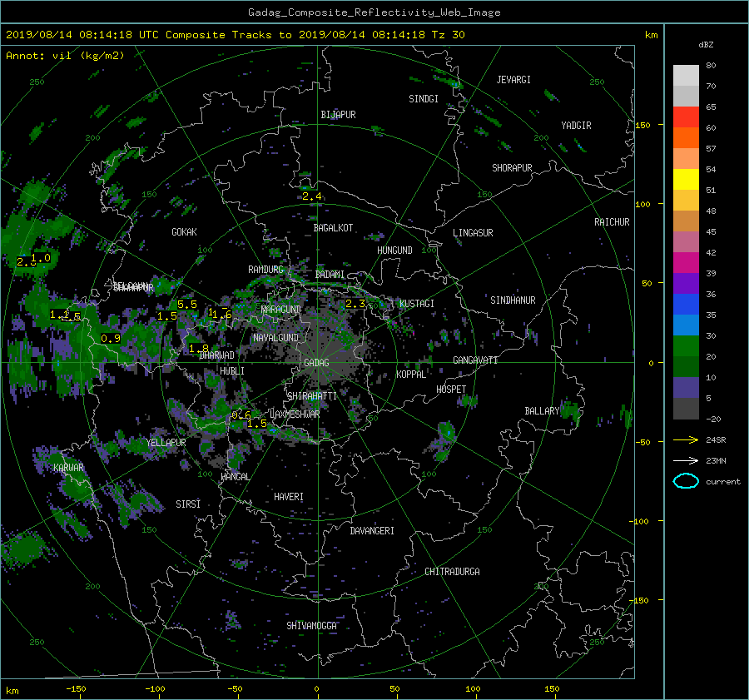Click the HUBLI city label
The image size is (749, 700).
(x=232, y=370)
